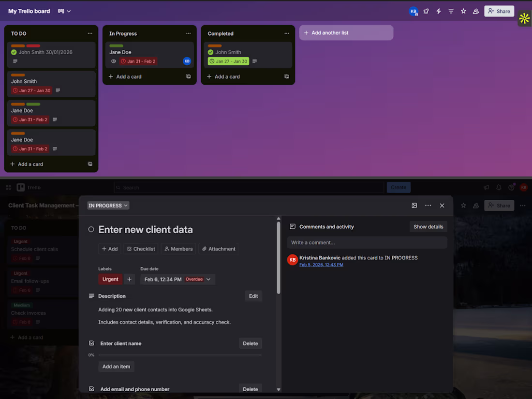The height and width of the screenshot is (399, 532).
Task: Open the Automation lightning icon
Action: pyautogui.click(x=439, y=11)
